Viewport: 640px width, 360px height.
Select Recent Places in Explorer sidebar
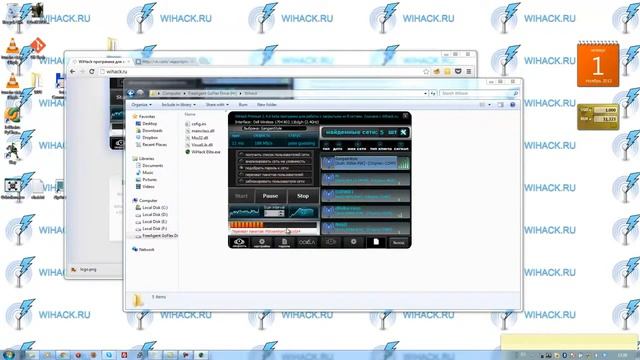pos(151,144)
